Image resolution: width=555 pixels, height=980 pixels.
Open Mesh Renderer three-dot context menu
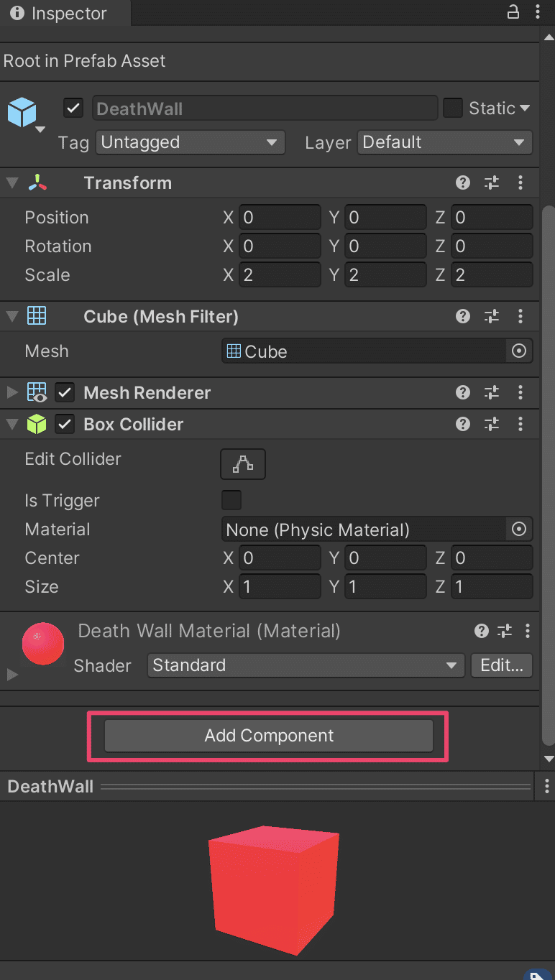coord(520,393)
